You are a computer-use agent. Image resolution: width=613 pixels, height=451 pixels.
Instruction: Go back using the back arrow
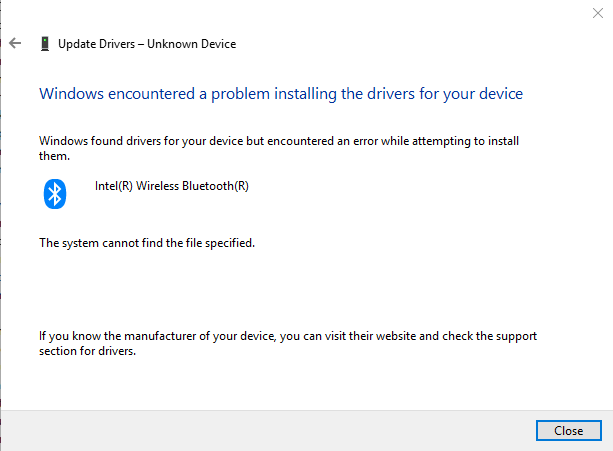tap(15, 44)
